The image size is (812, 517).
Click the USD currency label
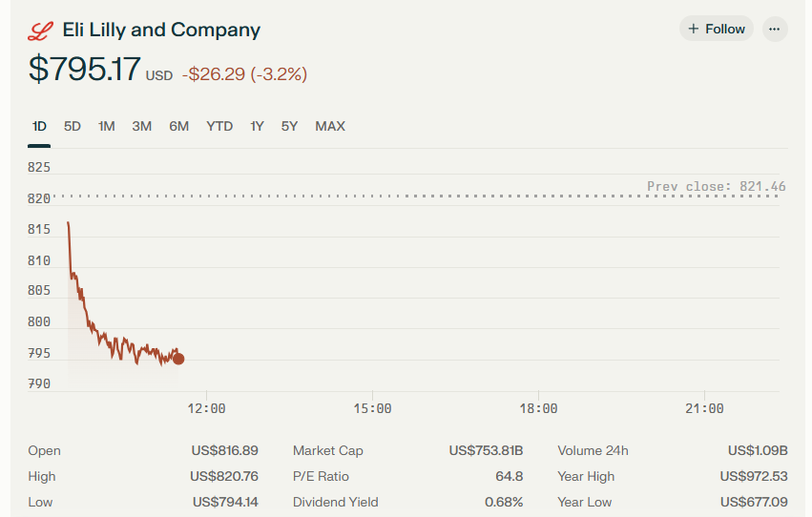point(159,76)
